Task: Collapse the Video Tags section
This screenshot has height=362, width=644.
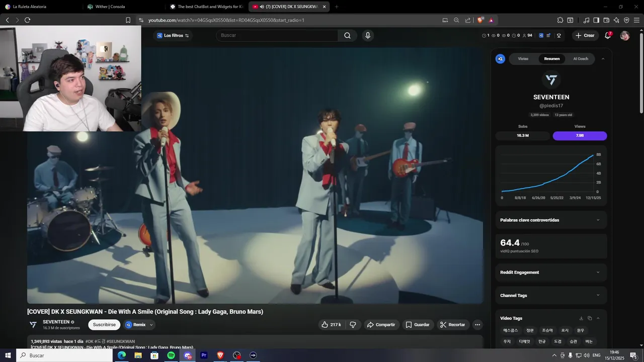Action: [x=598, y=318]
